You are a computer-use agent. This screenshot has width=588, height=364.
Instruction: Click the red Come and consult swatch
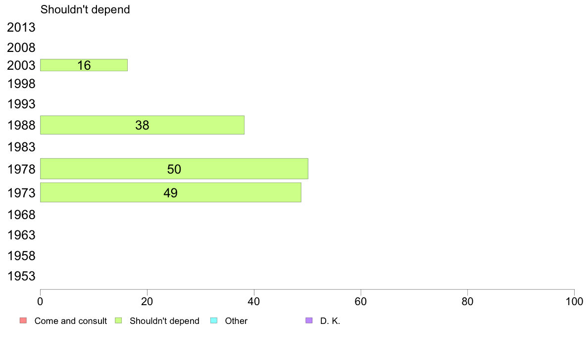(x=23, y=320)
